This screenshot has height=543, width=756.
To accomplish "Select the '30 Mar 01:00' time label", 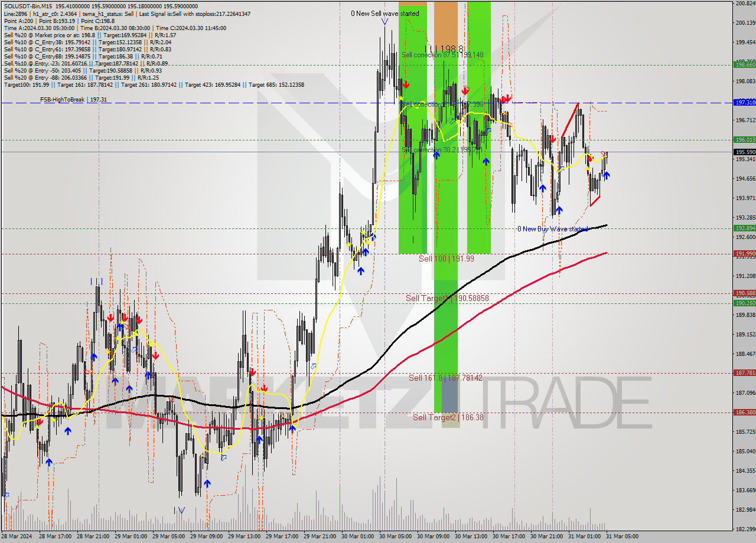I will coord(358,537).
